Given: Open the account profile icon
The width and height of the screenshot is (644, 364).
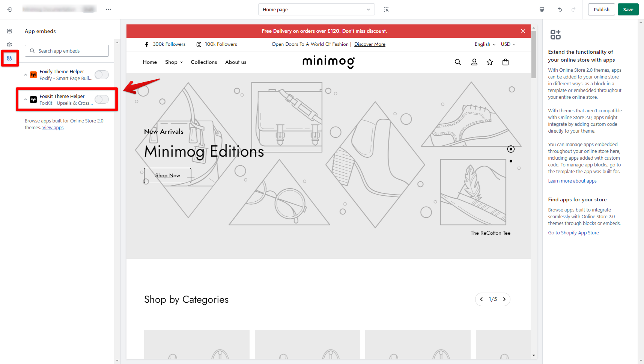Looking at the screenshot, I should pyautogui.click(x=474, y=62).
